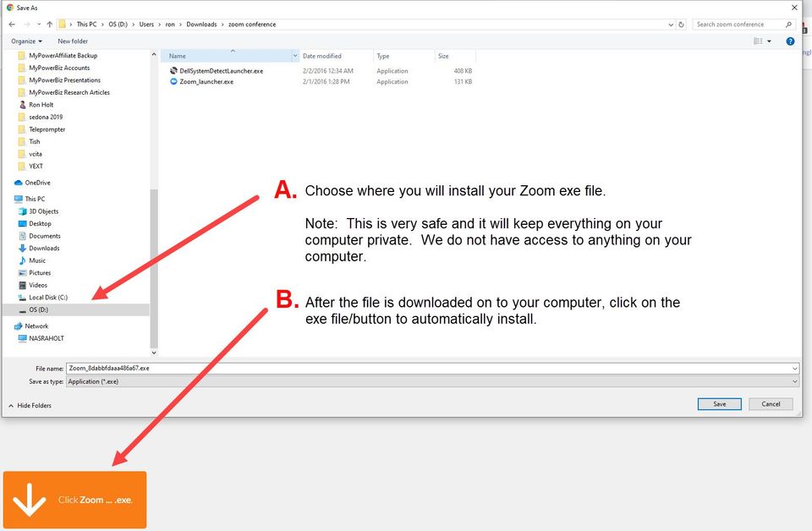The height and width of the screenshot is (531, 812).
Task: Click the Back navigation arrow
Action: (x=12, y=25)
